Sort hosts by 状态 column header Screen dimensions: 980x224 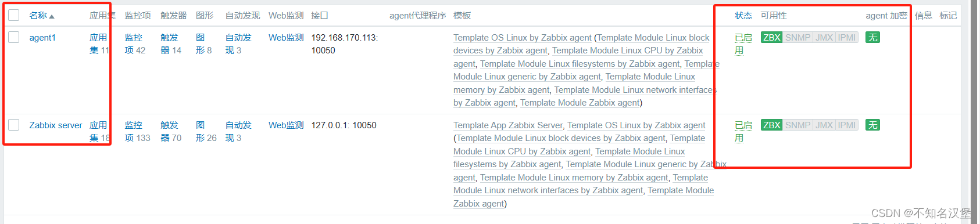[x=743, y=16]
